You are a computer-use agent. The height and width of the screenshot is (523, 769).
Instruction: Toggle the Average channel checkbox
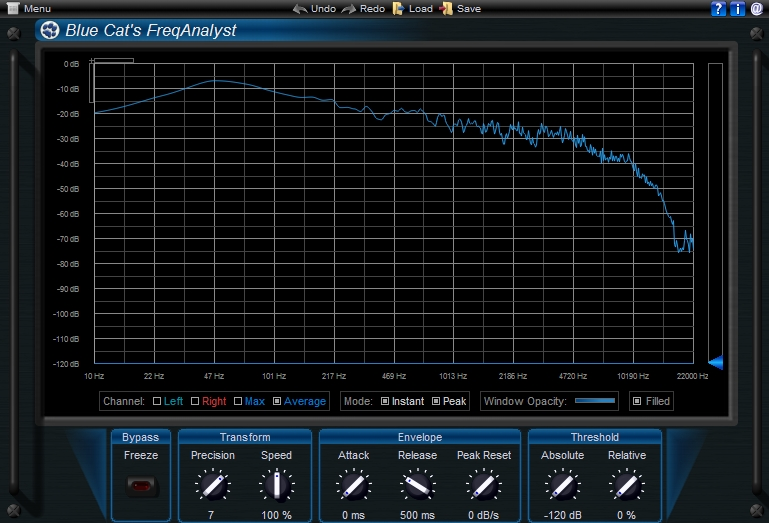click(277, 401)
